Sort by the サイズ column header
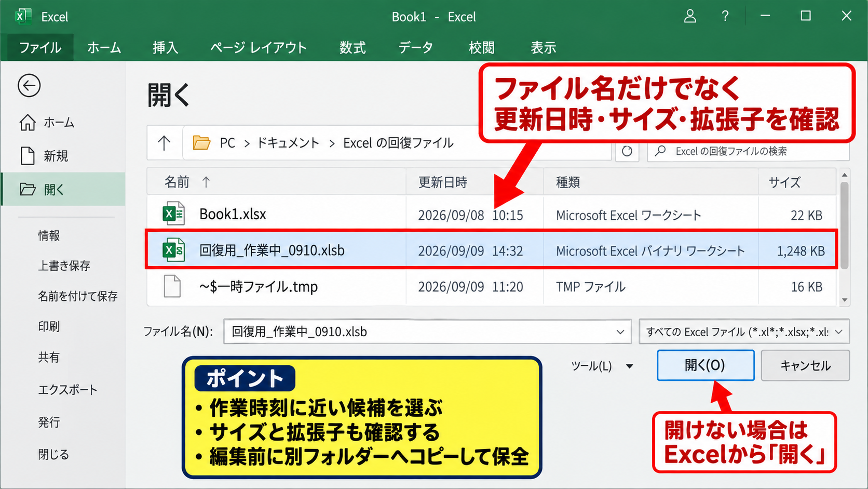Screen dimensions: 868x489 [x=785, y=182]
